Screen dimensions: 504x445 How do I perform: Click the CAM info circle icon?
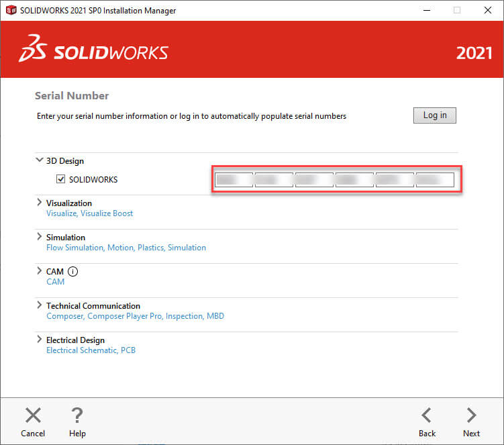tap(73, 272)
